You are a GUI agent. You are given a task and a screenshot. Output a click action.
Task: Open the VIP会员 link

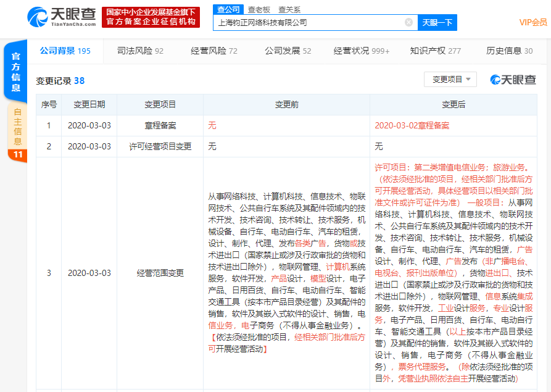532,22
